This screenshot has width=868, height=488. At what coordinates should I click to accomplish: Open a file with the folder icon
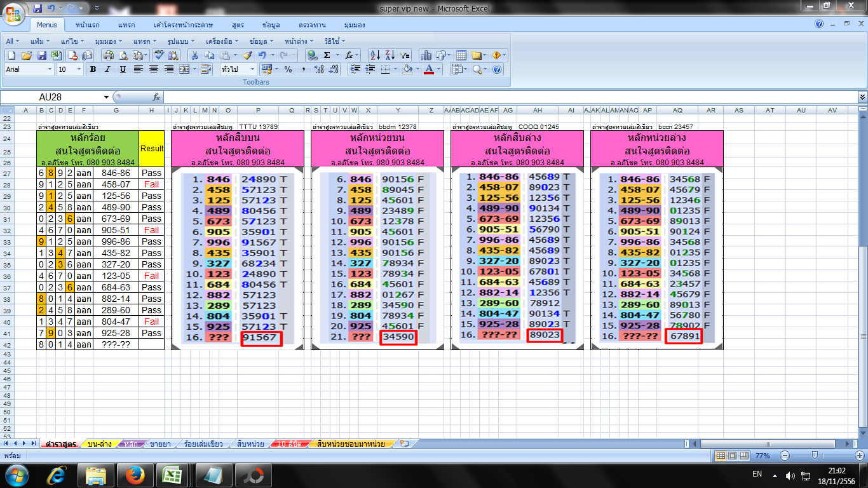[27, 55]
